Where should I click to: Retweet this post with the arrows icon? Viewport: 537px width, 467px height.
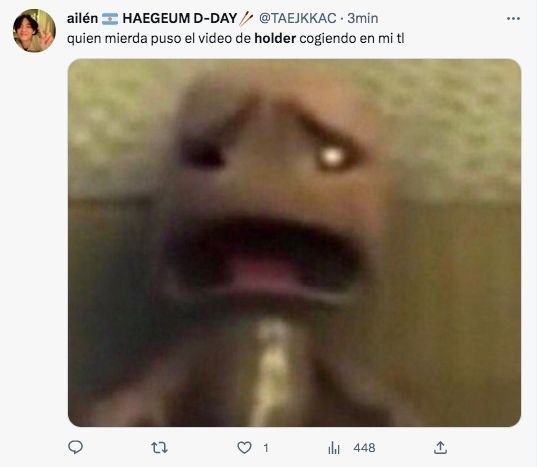click(159, 447)
